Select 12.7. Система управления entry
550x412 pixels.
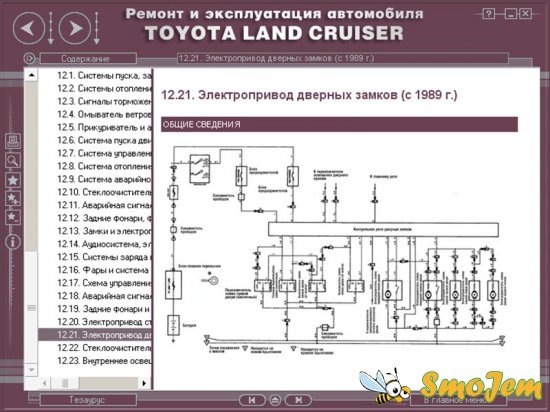click(x=104, y=153)
